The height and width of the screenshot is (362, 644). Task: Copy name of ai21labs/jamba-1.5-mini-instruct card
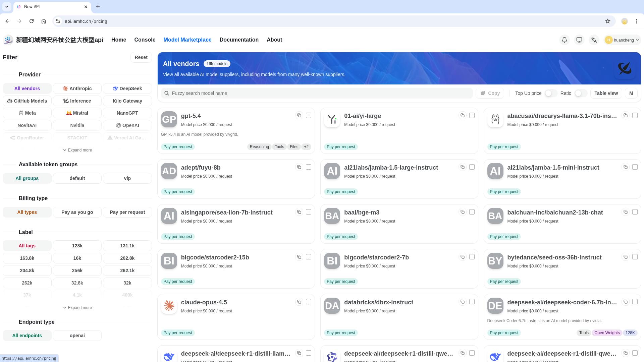tap(626, 167)
